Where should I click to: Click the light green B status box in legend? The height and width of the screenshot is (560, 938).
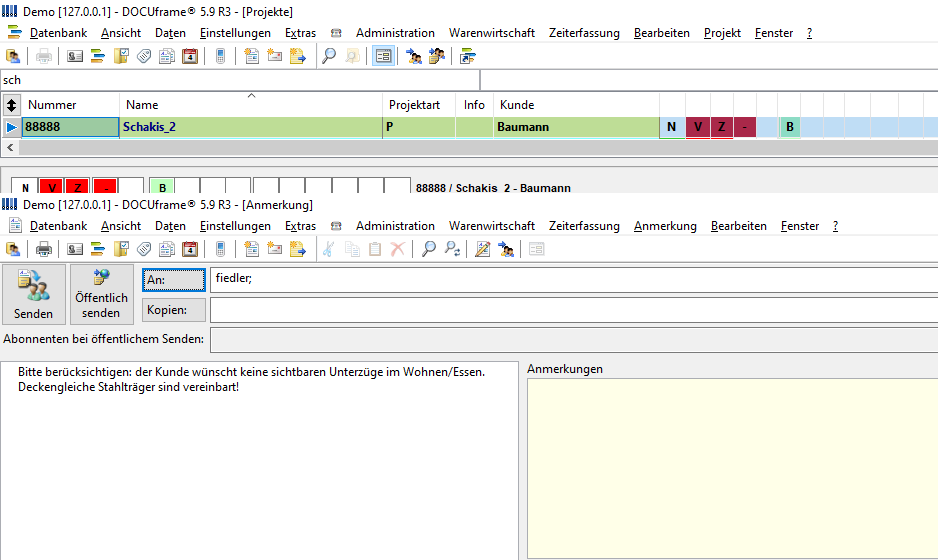click(x=162, y=185)
